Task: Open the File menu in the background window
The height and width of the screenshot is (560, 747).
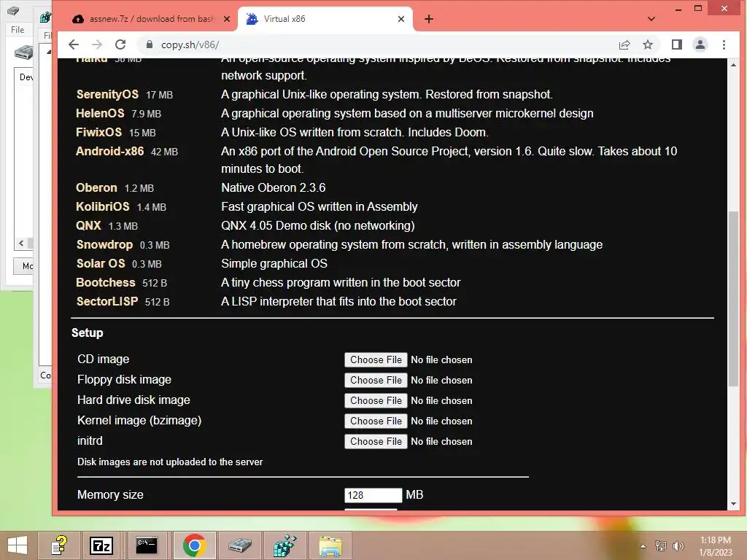Action: pos(18,29)
